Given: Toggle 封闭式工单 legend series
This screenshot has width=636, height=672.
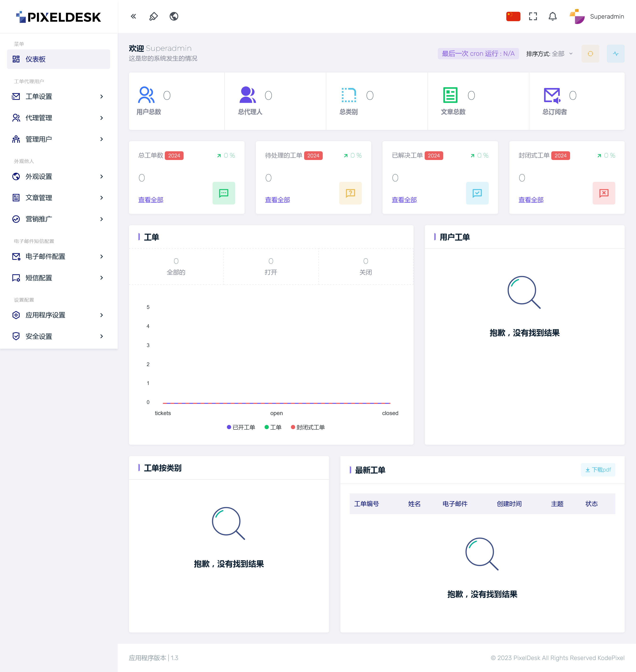Looking at the screenshot, I should pos(308,427).
